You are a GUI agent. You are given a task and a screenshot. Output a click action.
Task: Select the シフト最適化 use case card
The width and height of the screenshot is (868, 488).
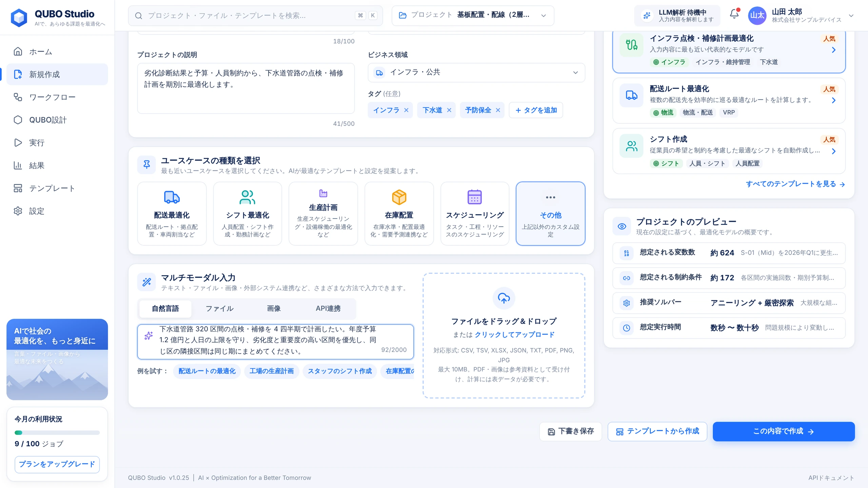248,213
